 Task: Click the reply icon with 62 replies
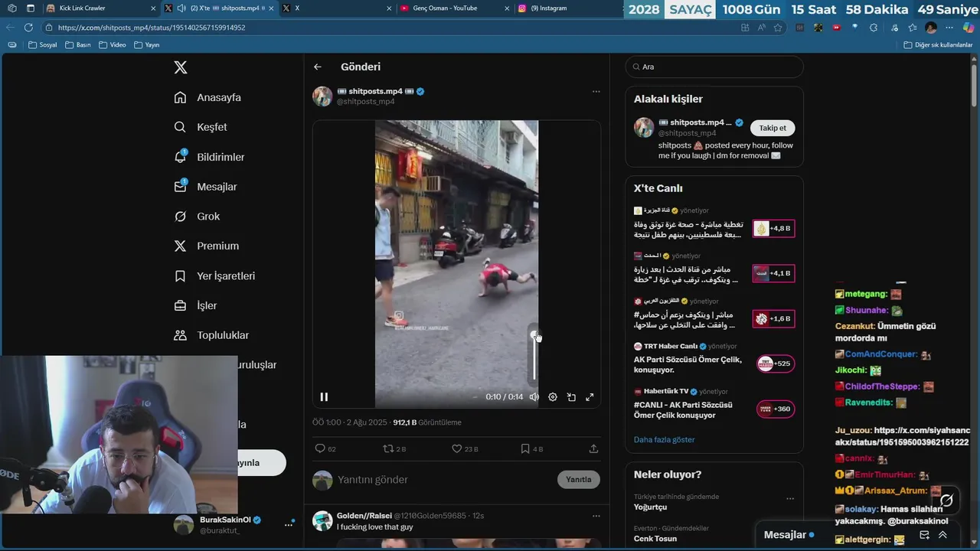(325, 448)
